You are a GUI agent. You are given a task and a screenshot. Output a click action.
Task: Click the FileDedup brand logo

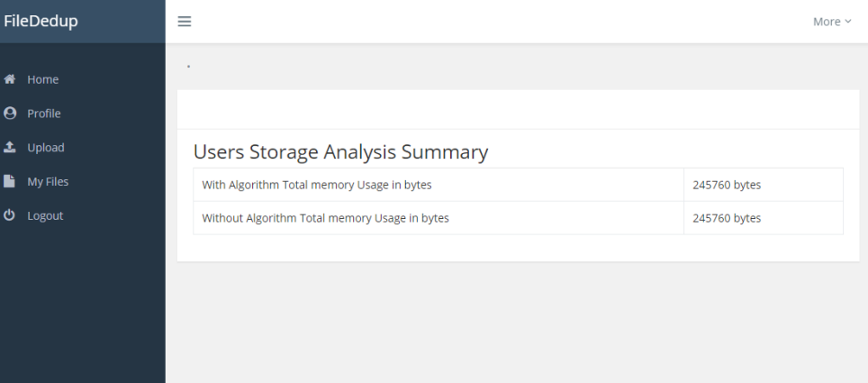click(x=41, y=22)
